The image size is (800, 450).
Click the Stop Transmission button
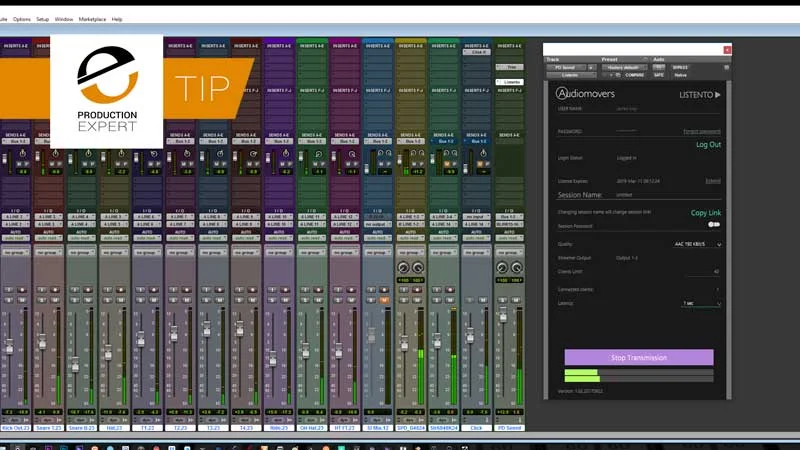pyautogui.click(x=639, y=358)
